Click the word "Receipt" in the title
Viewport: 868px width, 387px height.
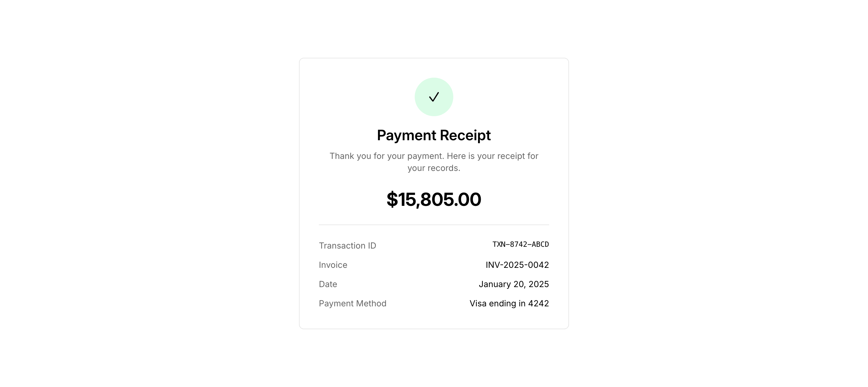coord(465,135)
